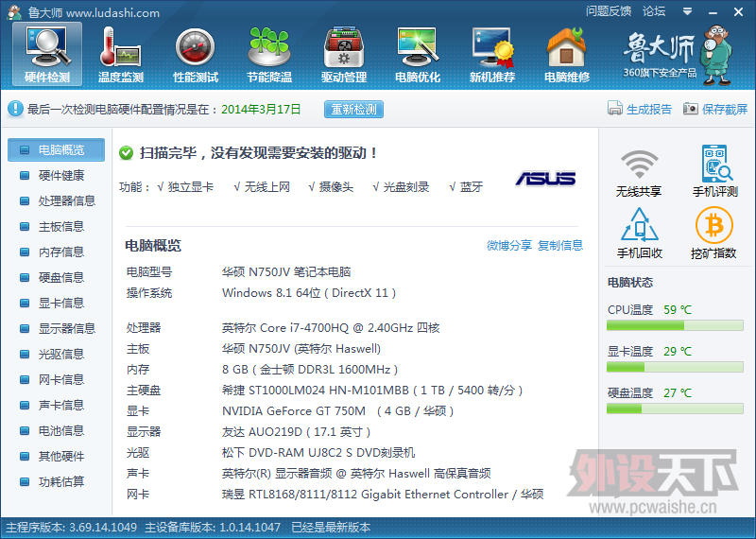This screenshot has height=539, width=756.
Task: Click the 无线共享 Wi-Fi sharing icon
Action: [639, 165]
